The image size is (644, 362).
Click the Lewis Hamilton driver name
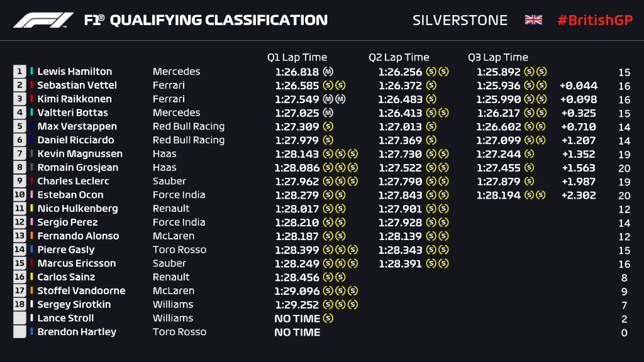(74, 72)
